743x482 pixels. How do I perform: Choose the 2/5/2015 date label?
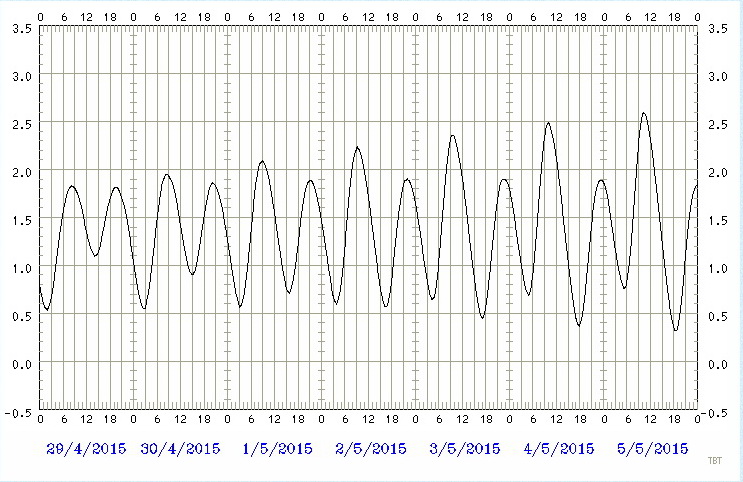click(x=371, y=448)
